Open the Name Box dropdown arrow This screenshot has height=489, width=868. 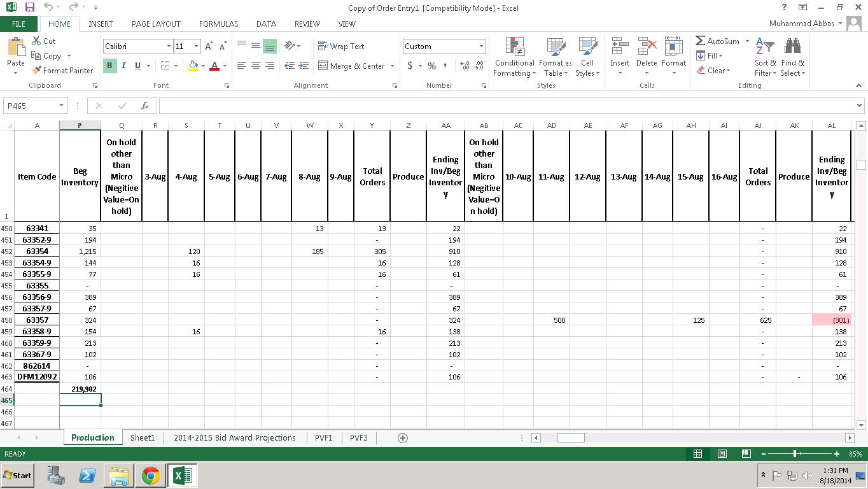pyautogui.click(x=62, y=106)
